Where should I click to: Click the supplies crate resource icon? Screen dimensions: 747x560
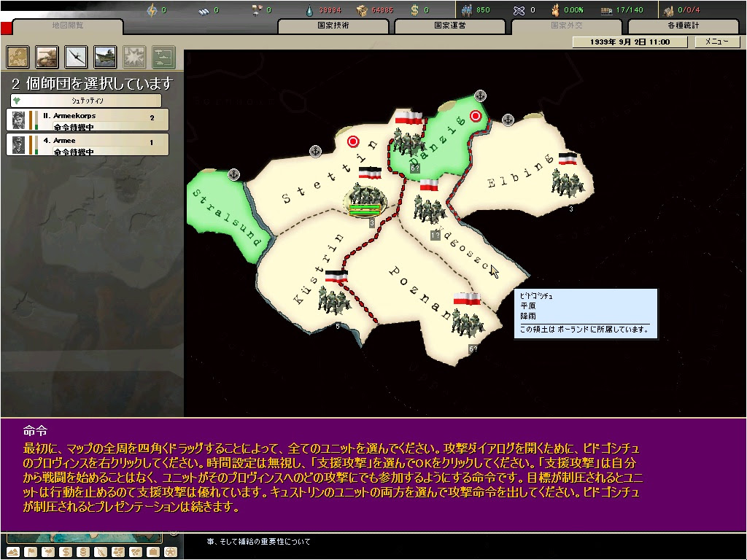click(362, 10)
